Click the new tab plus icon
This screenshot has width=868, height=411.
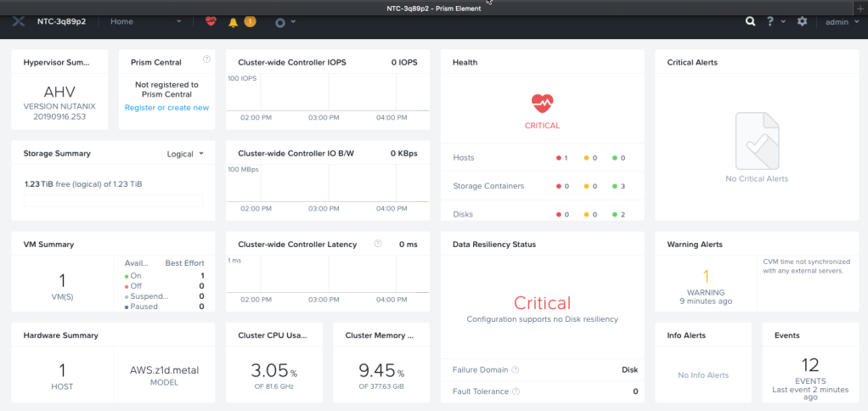click(860, 8)
